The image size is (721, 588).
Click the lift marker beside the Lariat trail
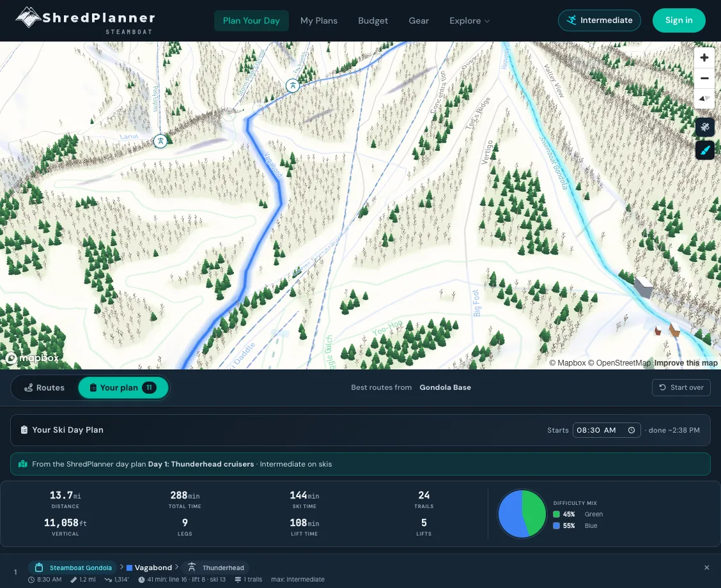coord(160,141)
